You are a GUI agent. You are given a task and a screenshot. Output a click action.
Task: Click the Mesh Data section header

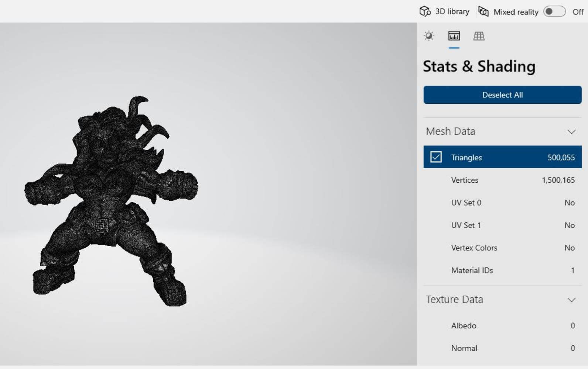[x=451, y=131]
